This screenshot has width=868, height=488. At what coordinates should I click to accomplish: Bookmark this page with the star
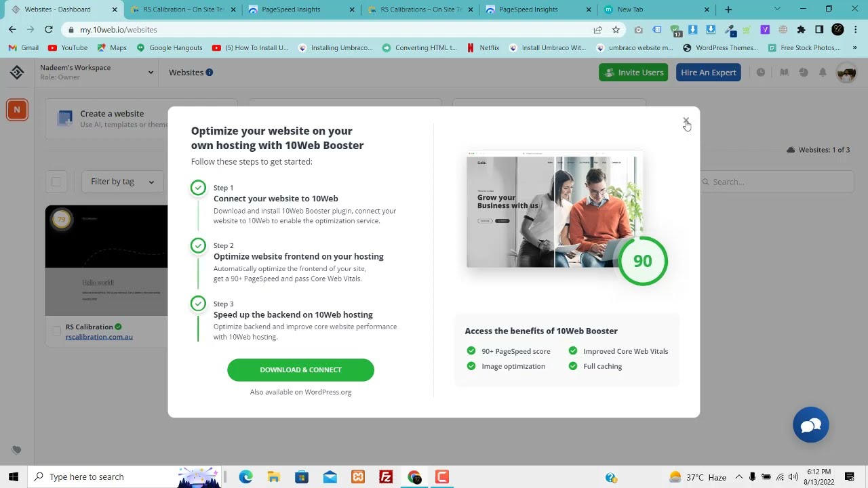pos(616,30)
